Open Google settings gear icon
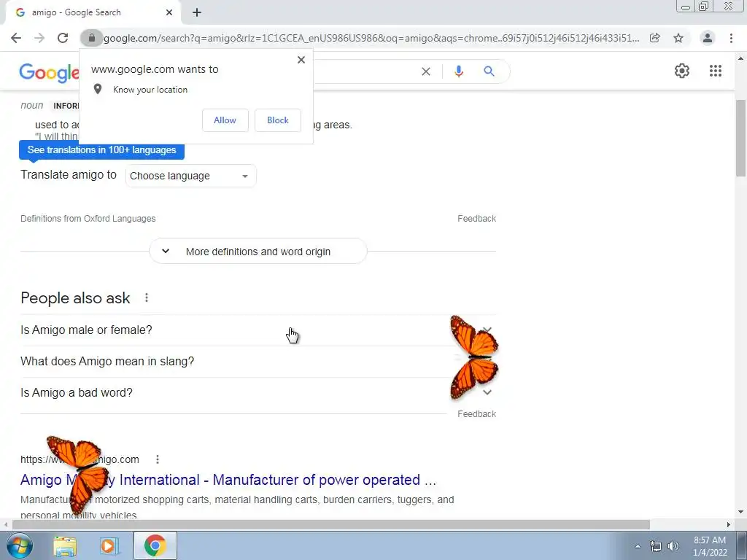747x560 pixels. (x=682, y=71)
